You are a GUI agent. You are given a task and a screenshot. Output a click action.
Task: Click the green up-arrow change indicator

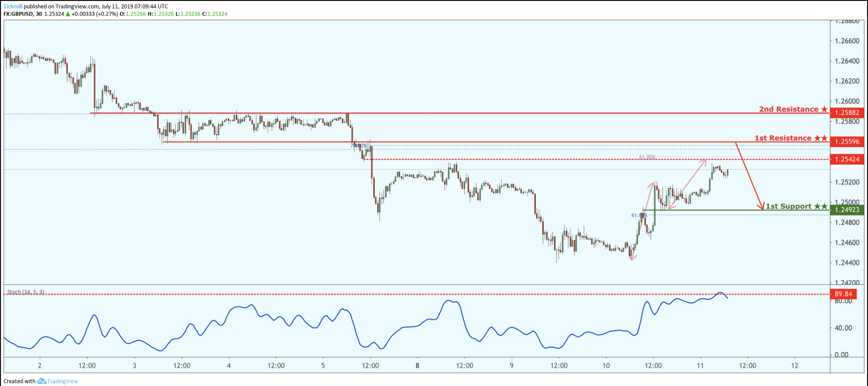tap(68, 14)
